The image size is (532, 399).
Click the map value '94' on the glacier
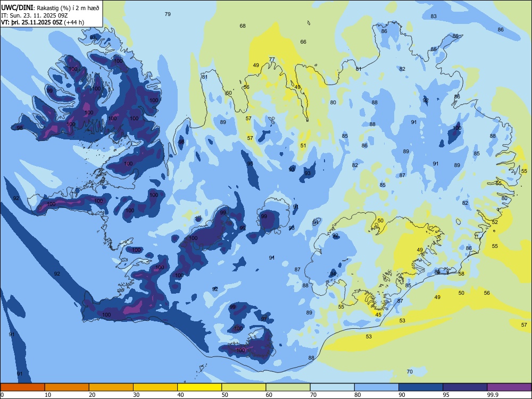(333, 274)
